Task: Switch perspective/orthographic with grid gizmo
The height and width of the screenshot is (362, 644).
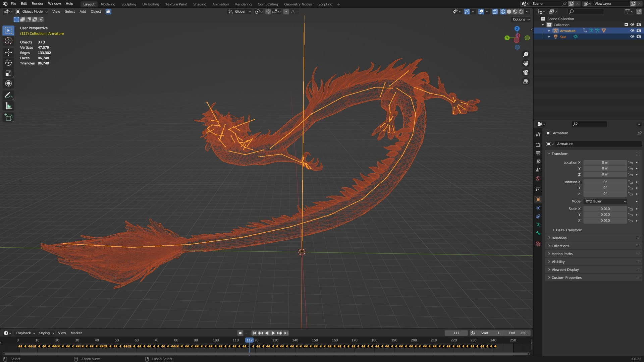Action: click(x=526, y=81)
